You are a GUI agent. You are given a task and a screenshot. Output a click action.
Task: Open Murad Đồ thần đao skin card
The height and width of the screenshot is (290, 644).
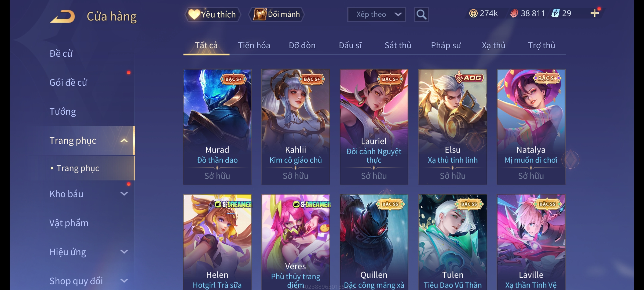(x=217, y=127)
